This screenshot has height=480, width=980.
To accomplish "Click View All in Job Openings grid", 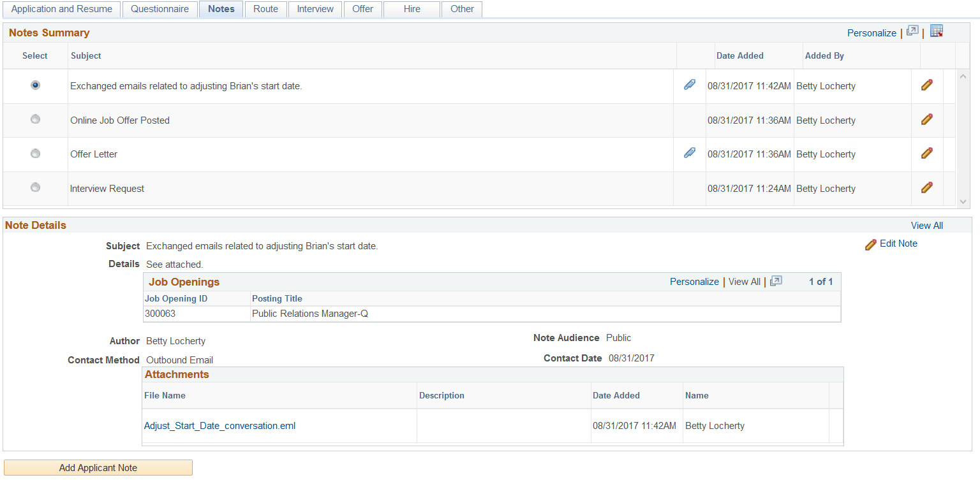I will pyautogui.click(x=744, y=281).
